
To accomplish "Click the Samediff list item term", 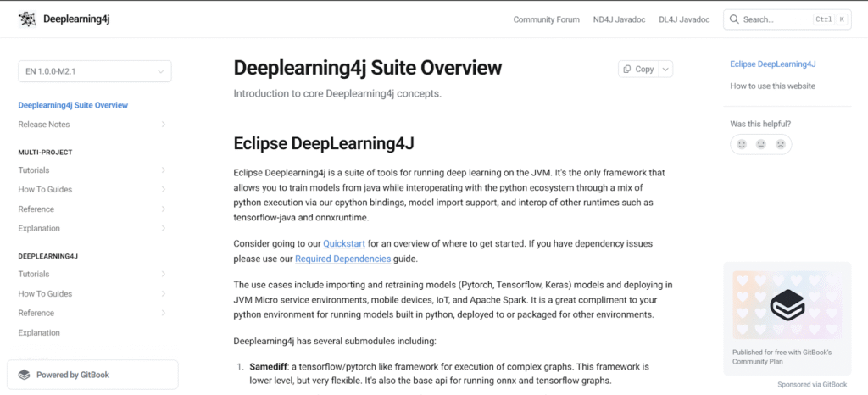I will (267, 366).
